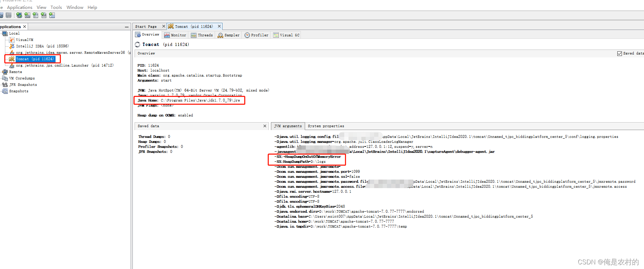Click the Add Application Snapshot toolbar icon
This screenshot has width=644, height=269.
point(52,15)
